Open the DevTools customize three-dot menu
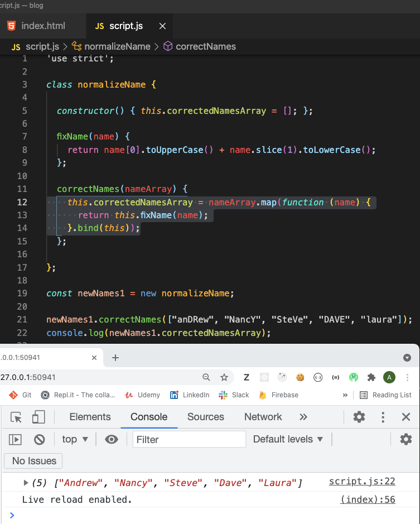The image size is (420, 524). [x=383, y=417]
